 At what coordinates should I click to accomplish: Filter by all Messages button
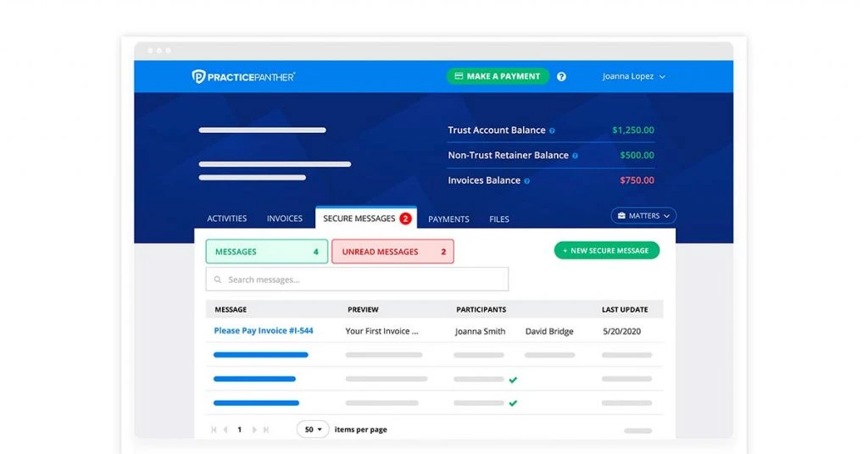(x=267, y=252)
